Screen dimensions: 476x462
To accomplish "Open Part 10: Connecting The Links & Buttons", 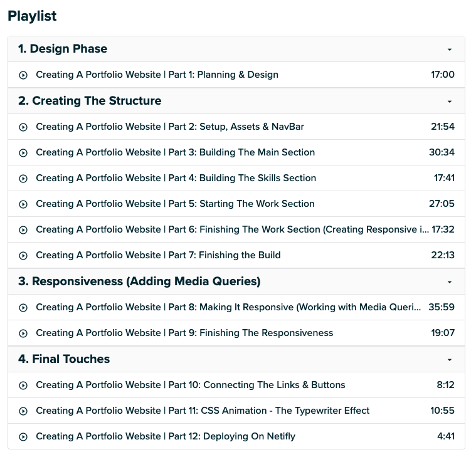I will point(190,385).
